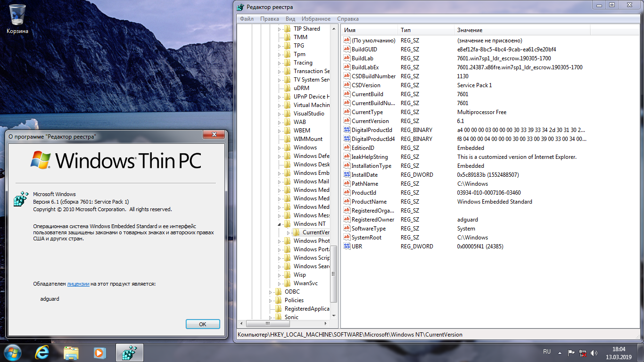Click the binary icon next to DigitalProductId4

(x=347, y=139)
